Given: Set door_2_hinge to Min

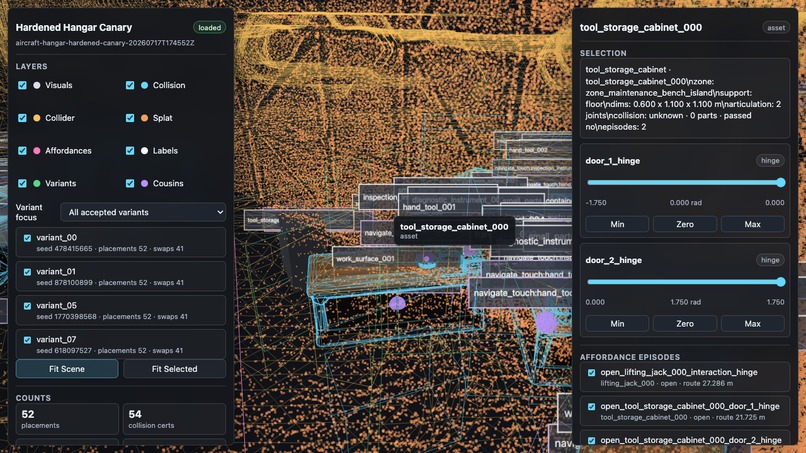Looking at the screenshot, I should [x=617, y=323].
